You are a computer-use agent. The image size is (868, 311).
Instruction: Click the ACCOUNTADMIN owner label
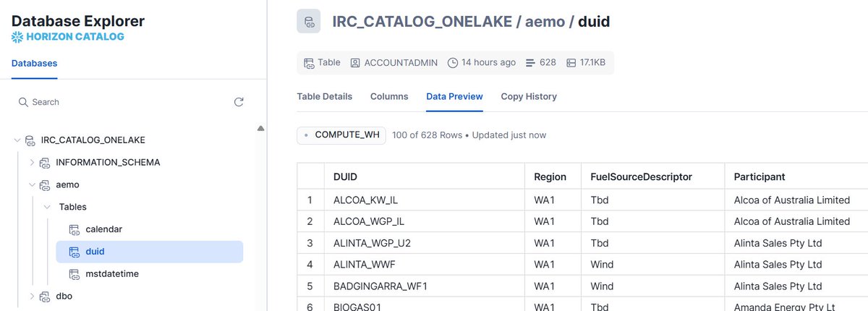coord(401,62)
